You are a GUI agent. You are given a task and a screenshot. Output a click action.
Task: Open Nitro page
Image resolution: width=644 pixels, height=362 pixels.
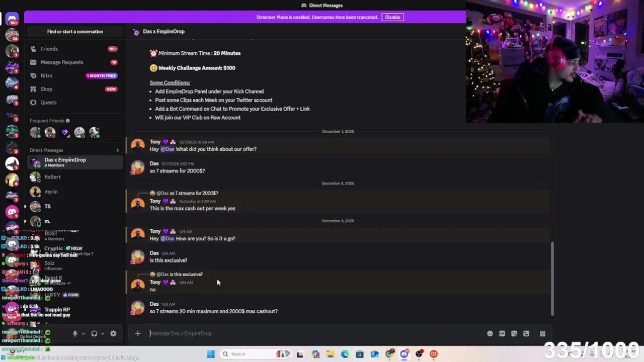click(x=74, y=75)
